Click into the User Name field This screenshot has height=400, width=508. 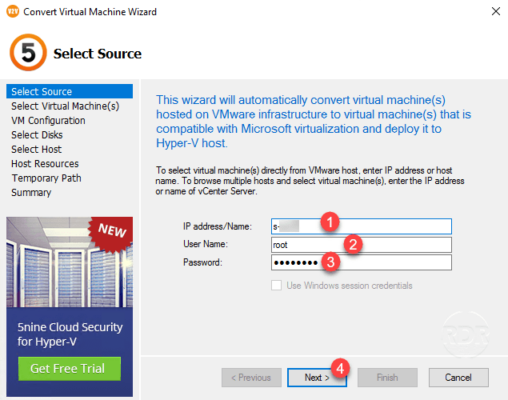click(361, 245)
